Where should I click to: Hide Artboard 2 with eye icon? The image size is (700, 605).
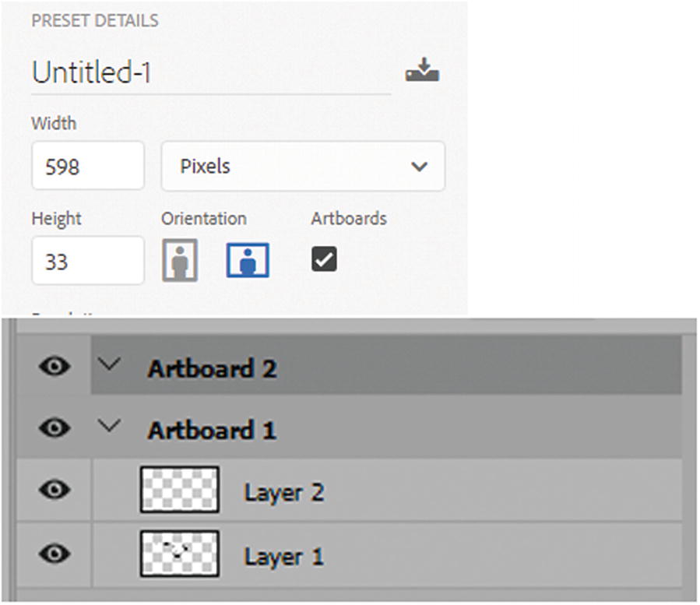pyautogui.click(x=54, y=367)
